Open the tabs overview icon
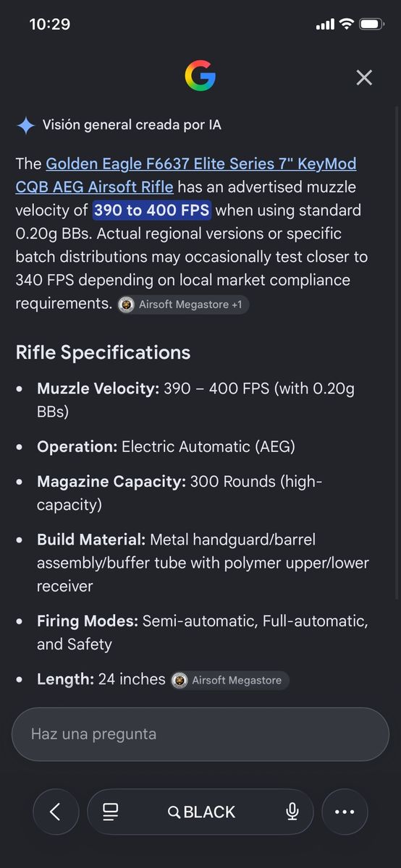The image size is (401, 868). (x=110, y=812)
